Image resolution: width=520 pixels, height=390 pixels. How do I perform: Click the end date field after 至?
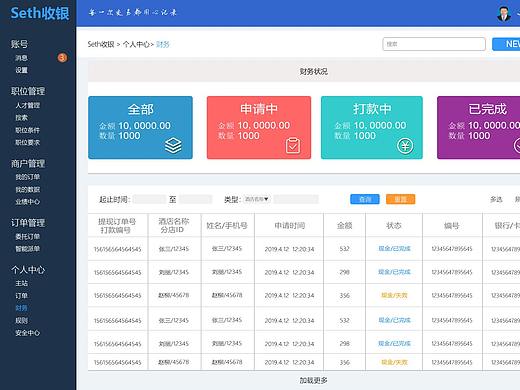coord(196,199)
